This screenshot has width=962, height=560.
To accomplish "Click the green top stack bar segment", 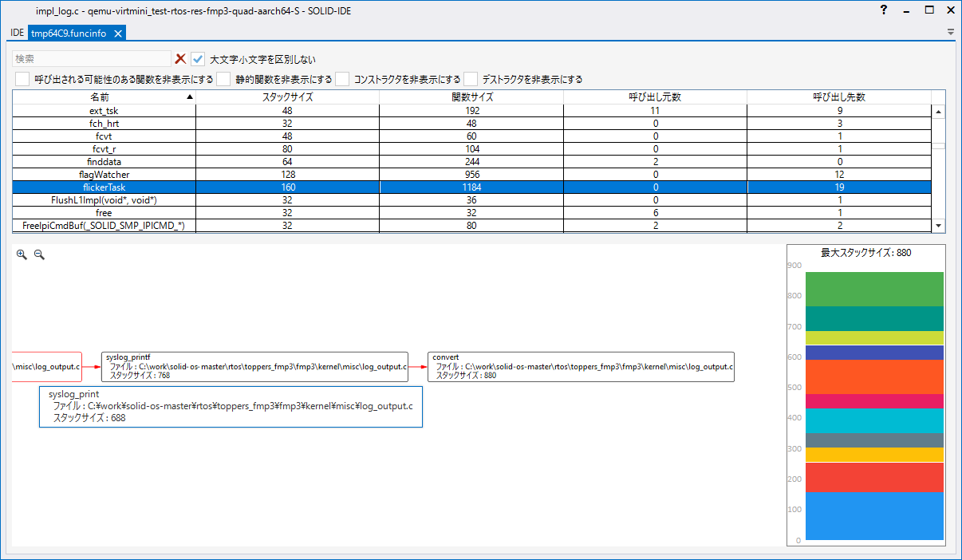I will click(874, 289).
